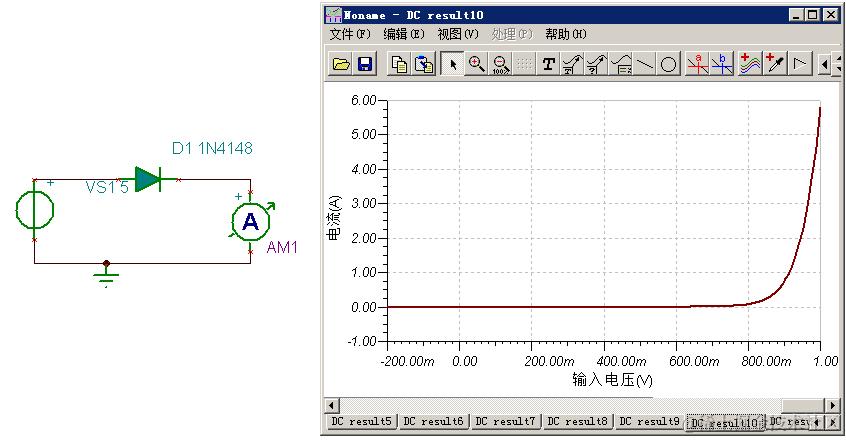Select the DC result10 tab
846x440 pixels.
click(725, 423)
